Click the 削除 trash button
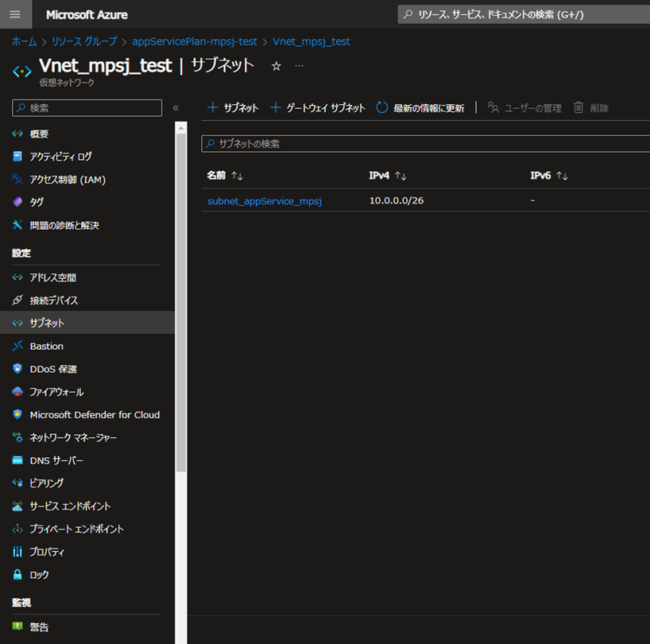Viewport: 650px width, 644px height. pyautogui.click(x=591, y=108)
